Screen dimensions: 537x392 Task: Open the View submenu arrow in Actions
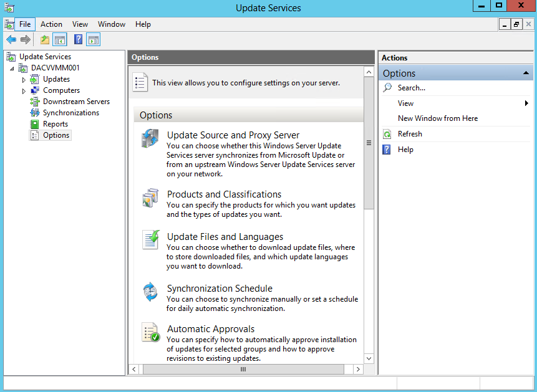pos(526,103)
